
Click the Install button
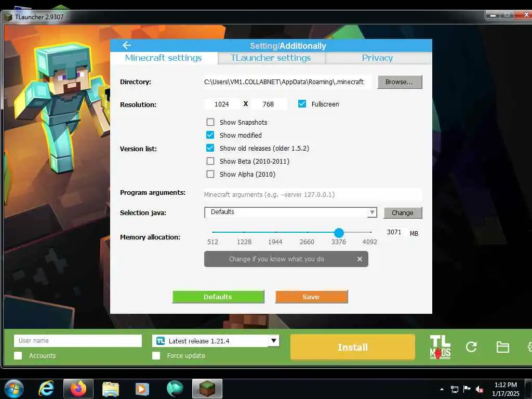(x=353, y=347)
